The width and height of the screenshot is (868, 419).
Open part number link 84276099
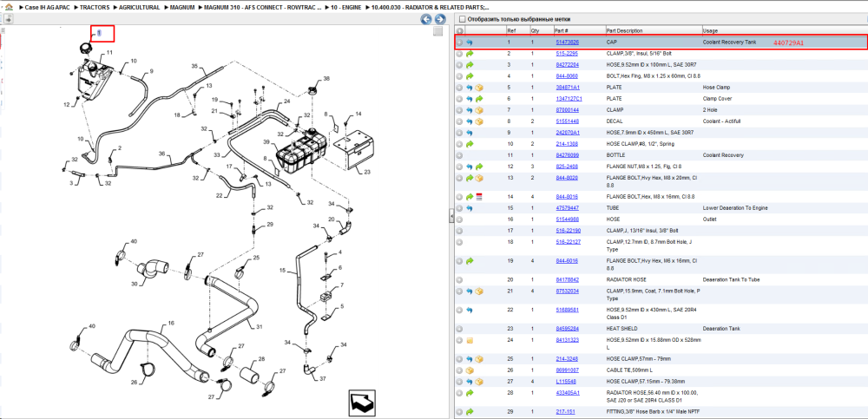(x=568, y=155)
